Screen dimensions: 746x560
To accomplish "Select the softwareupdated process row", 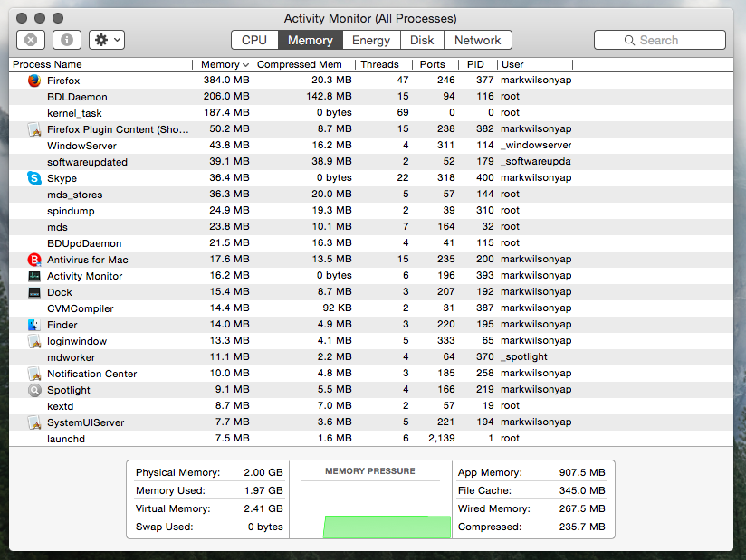I will point(371,162).
